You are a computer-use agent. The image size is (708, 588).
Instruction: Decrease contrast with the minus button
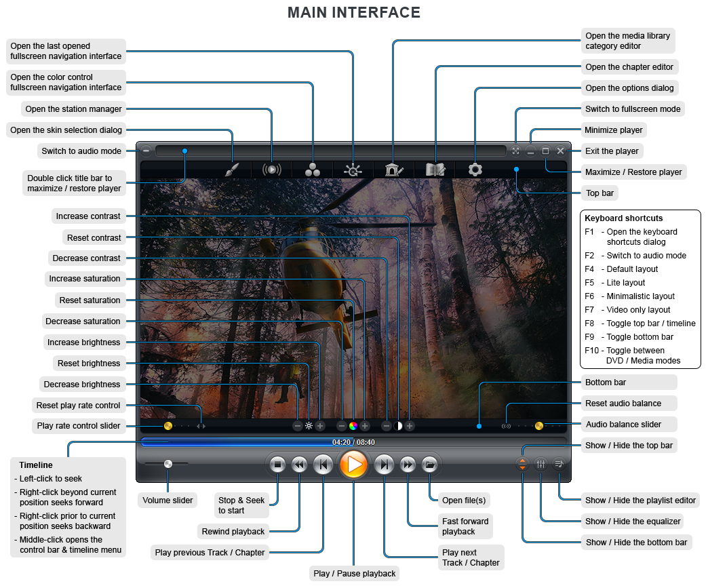(x=387, y=426)
